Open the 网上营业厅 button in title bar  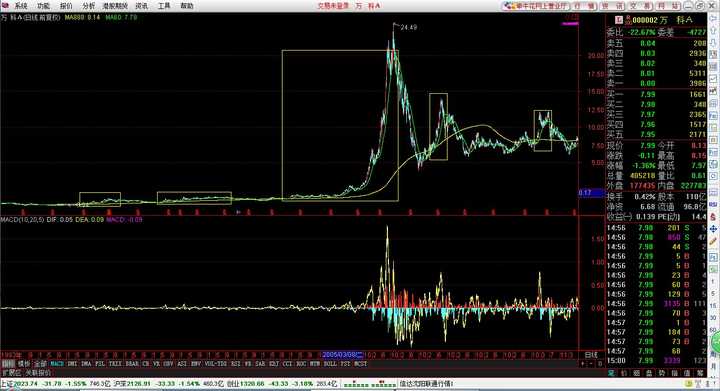(536, 6)
